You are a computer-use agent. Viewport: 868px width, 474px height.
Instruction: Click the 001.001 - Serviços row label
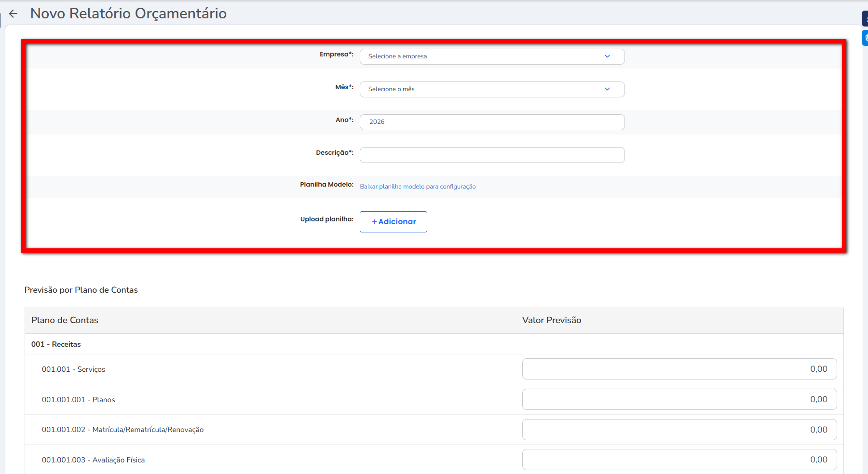(x=73, y=369)
